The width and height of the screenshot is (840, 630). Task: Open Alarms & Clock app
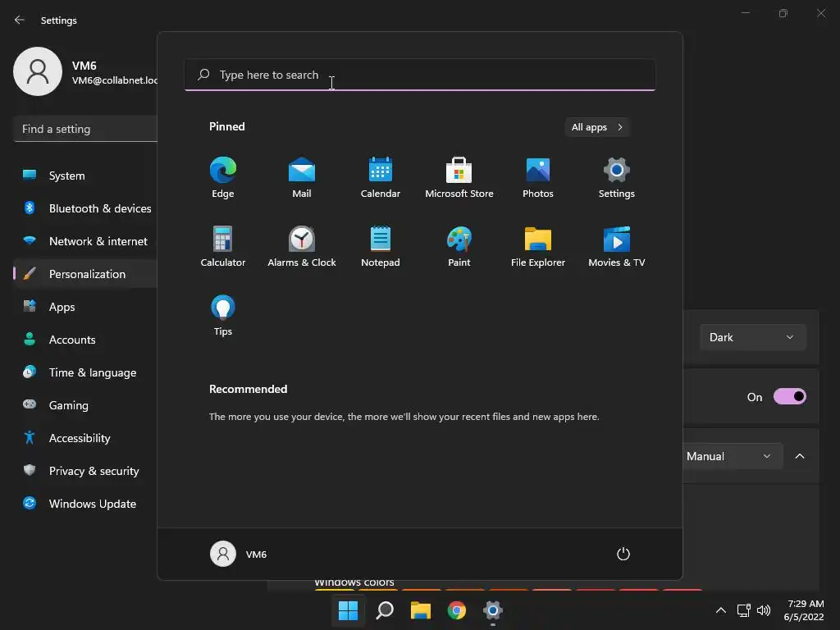(302, 246)
